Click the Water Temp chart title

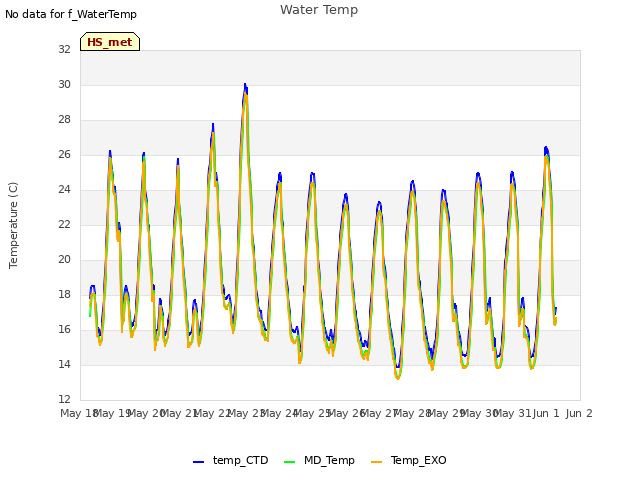coord(319,10)
